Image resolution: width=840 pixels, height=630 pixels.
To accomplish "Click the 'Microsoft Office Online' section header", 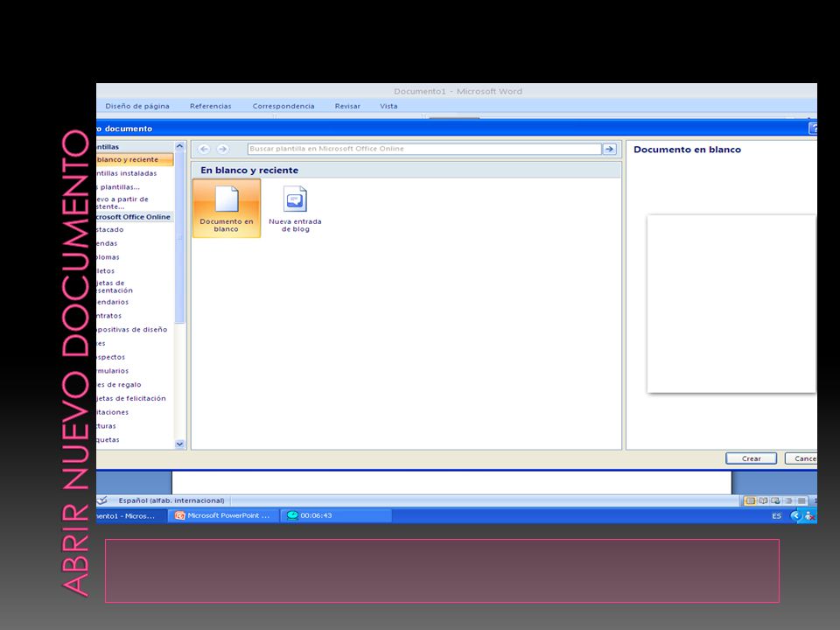I will [x=135, y=217].
